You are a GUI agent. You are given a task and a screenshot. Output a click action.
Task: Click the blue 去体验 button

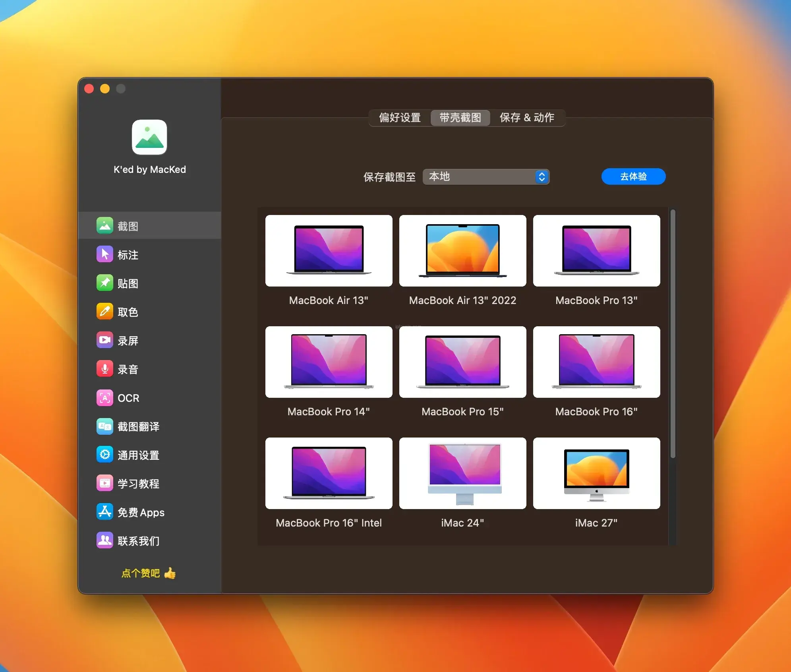click(633, 176)
